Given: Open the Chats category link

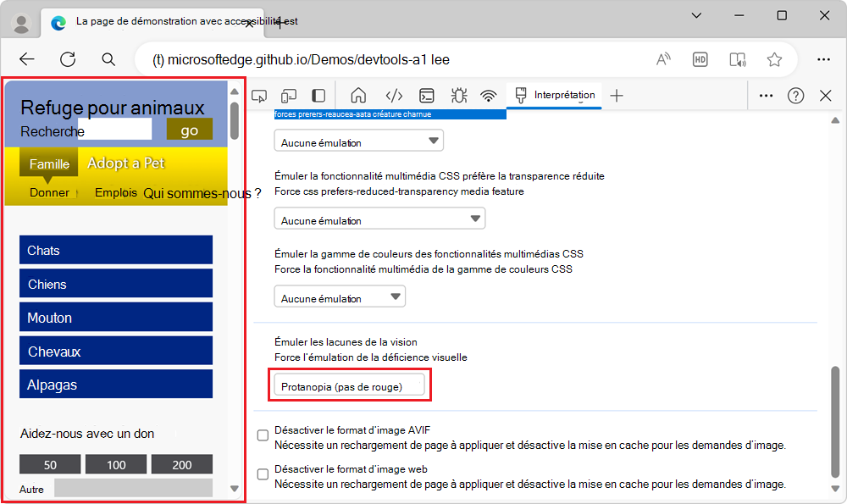Looking at the screenshot, I should tap(116, 250).
